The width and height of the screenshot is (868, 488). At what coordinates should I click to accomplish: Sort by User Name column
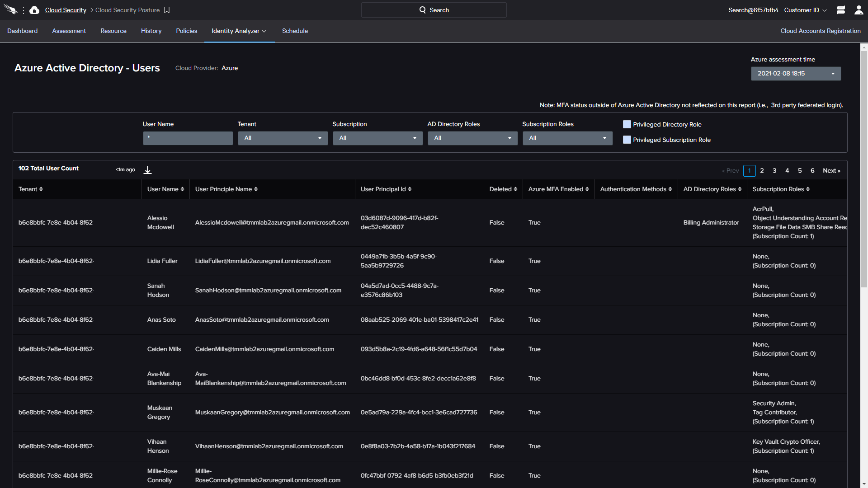[x=165, y=189]
